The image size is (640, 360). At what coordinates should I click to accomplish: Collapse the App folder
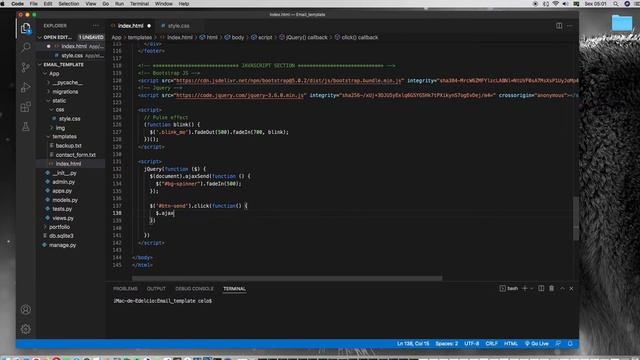[44, 73]
